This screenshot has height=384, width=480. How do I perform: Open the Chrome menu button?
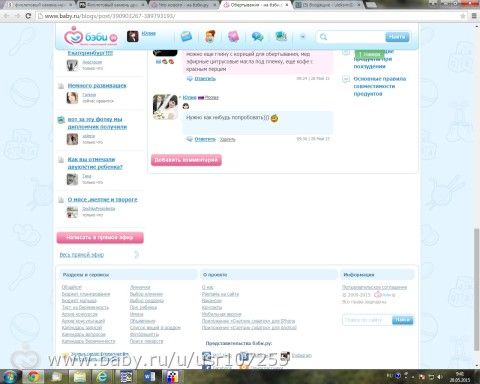click(x=474, y=16)
